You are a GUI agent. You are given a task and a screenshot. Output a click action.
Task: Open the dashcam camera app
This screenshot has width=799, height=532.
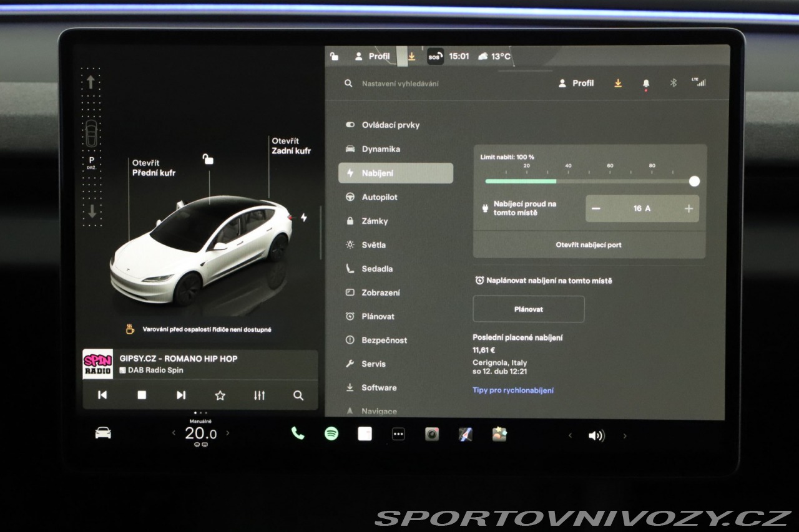(x=432, y=434)
